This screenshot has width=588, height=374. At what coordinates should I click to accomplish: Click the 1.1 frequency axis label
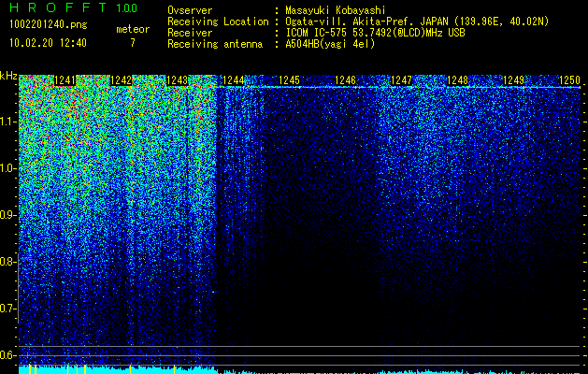point(8,122)
